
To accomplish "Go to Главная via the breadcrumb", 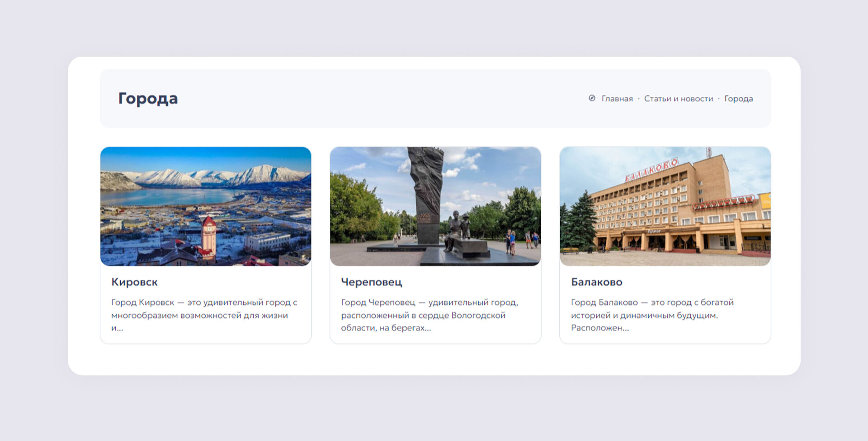I will [x=617, y=99].
